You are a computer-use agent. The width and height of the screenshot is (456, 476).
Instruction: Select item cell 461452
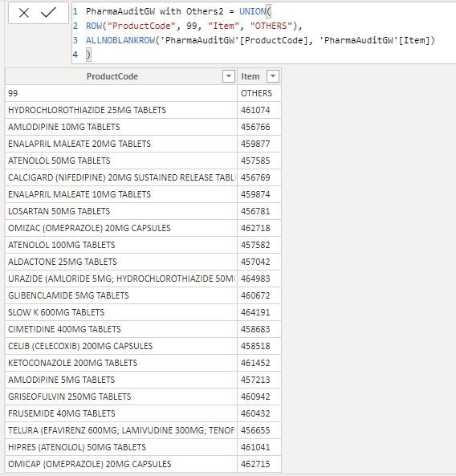(259, 363)
